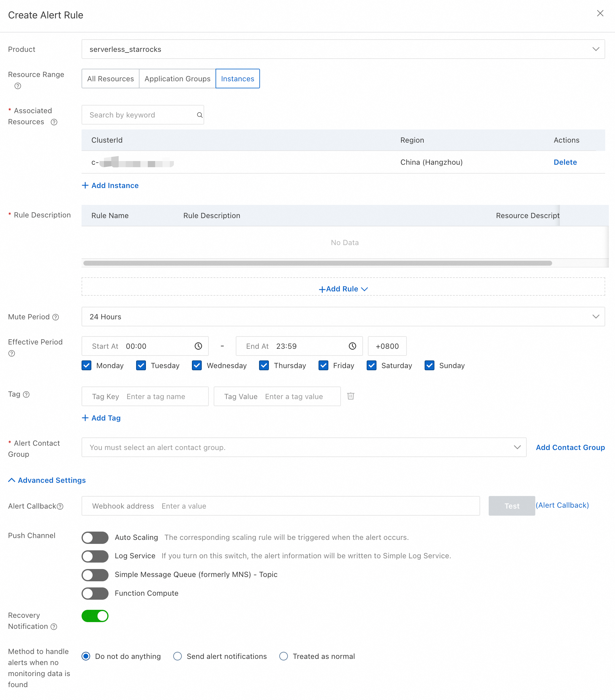Uncheck the Sunday checkbox
The width and height of the screenshot is (615, 700).
point(430,365)
